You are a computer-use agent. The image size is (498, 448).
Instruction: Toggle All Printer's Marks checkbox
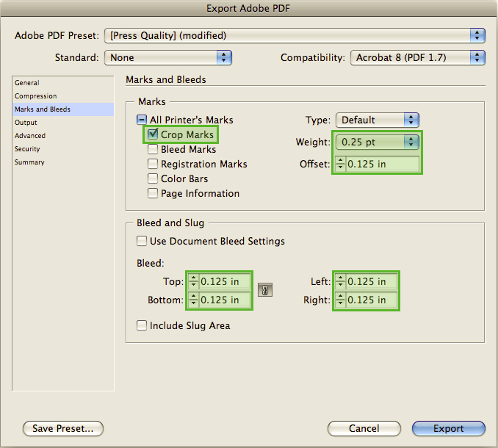141,120
